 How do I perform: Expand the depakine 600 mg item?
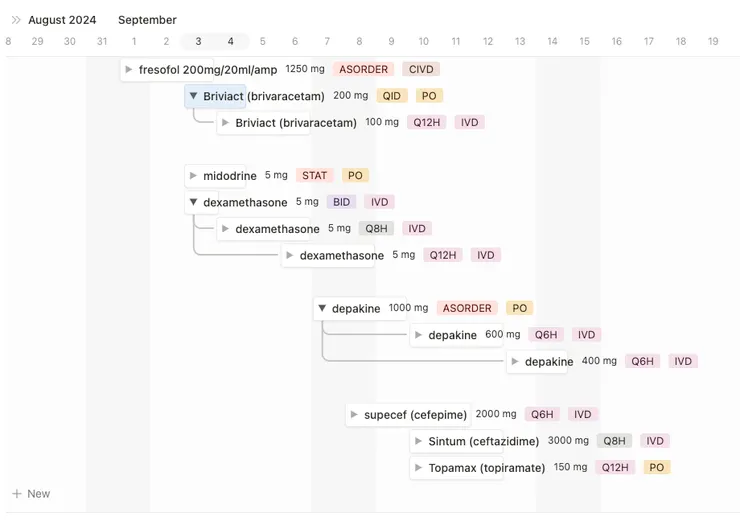(x=418, y=335)
